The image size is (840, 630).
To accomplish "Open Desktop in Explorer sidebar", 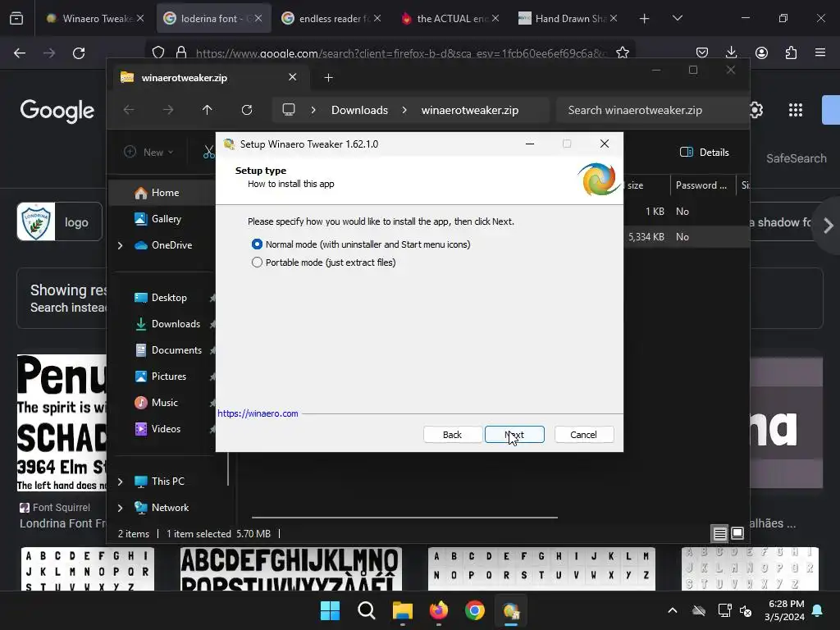I will tap(169, 297).
